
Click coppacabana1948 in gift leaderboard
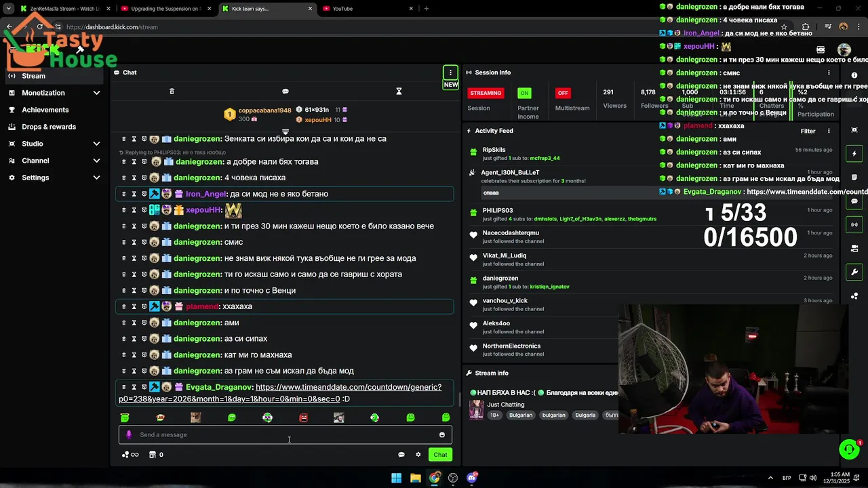[264, 110]
